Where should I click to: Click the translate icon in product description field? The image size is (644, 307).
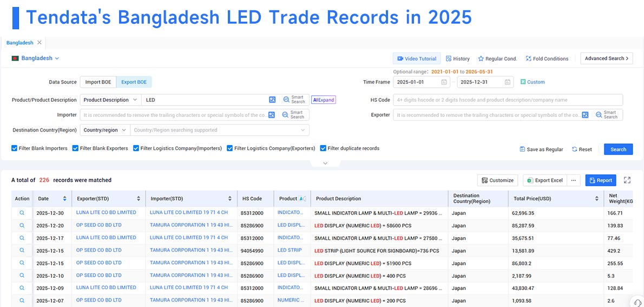(272, 100)
